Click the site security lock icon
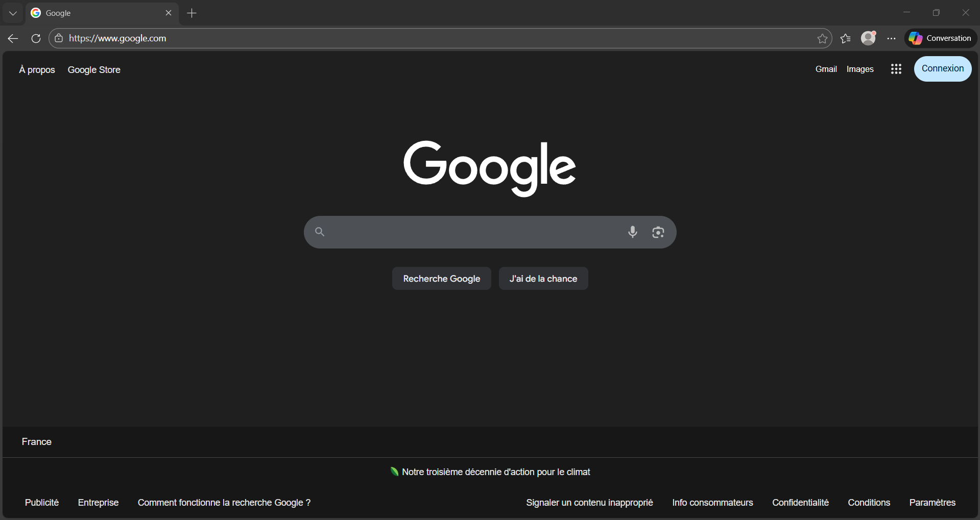 (59, 38)
